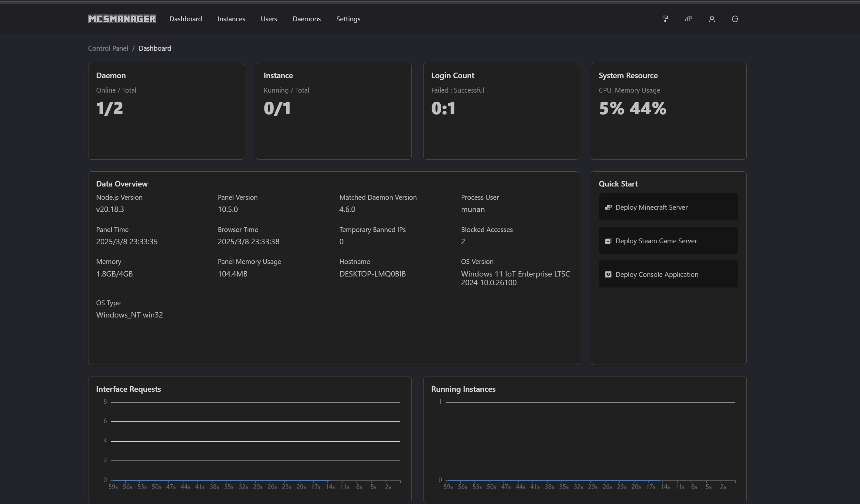This screenshot has height=504, width=860.
Task: Click the Matched Daemon Version label
Action: 378,197
